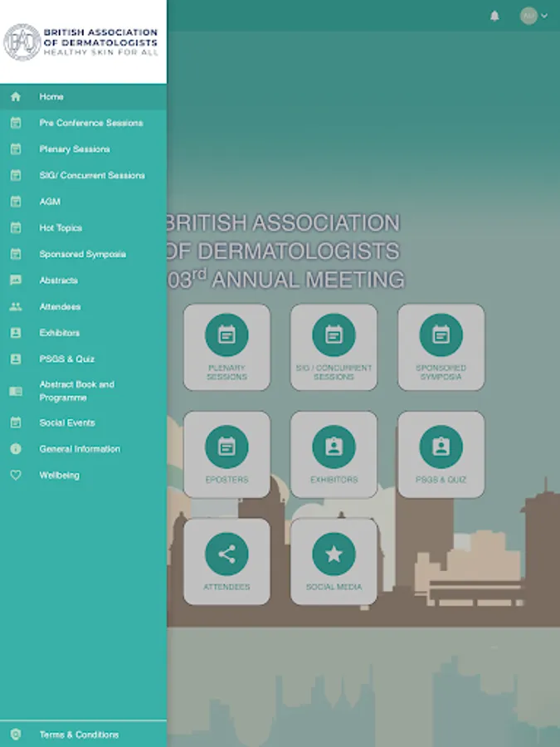Click the people icon beside sidebar Attendees
The image size is (560, 747).
coord(16,306)
